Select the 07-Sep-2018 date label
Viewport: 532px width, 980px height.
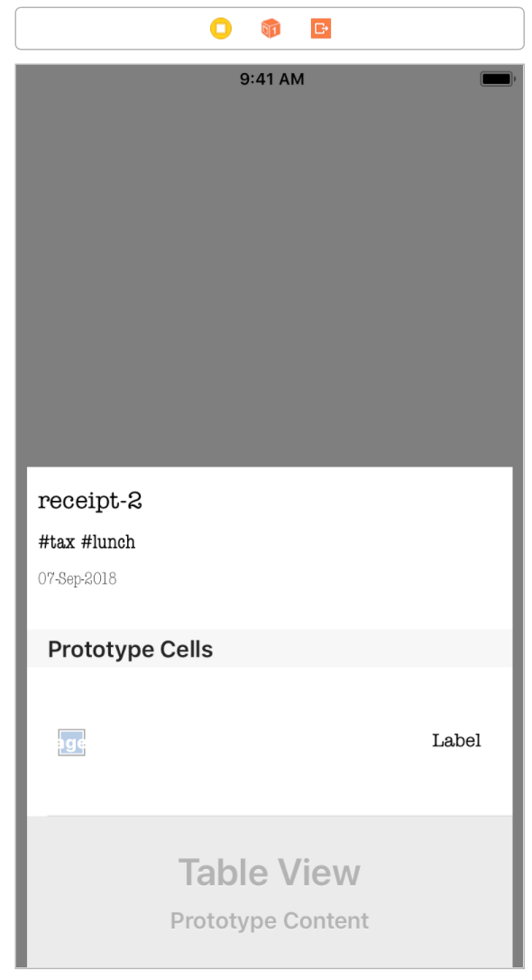77,578
